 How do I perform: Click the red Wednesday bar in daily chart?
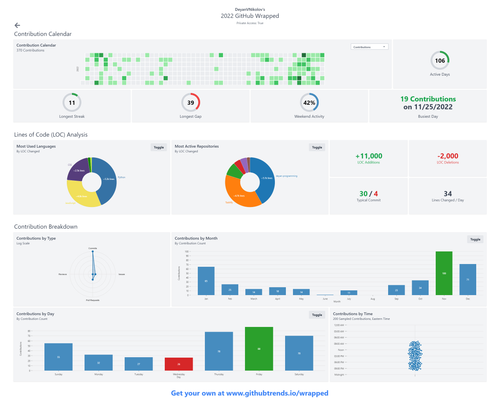[x=179, y=364]
